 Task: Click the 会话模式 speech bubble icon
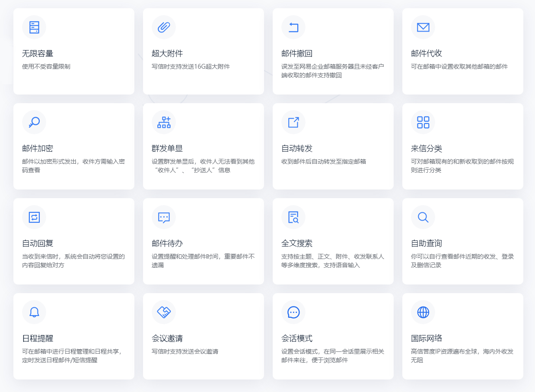(293, 312)
